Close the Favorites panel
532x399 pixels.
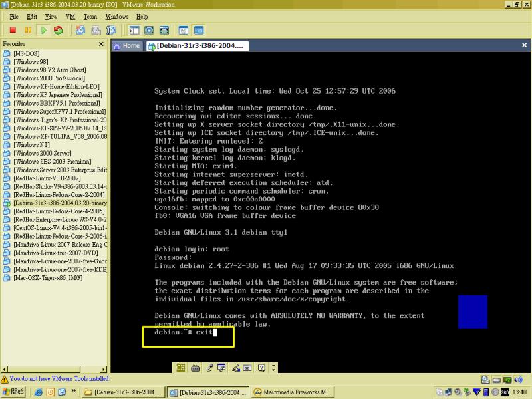tap(101, 44)
